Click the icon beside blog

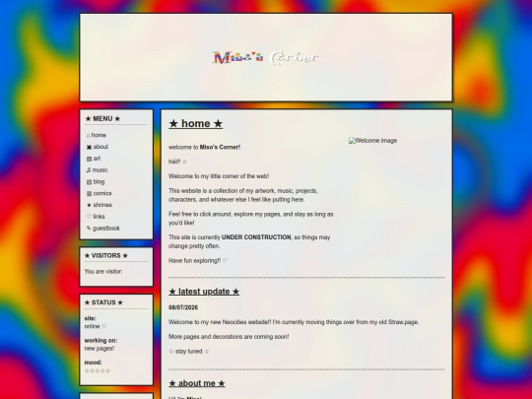pos(89,182)
